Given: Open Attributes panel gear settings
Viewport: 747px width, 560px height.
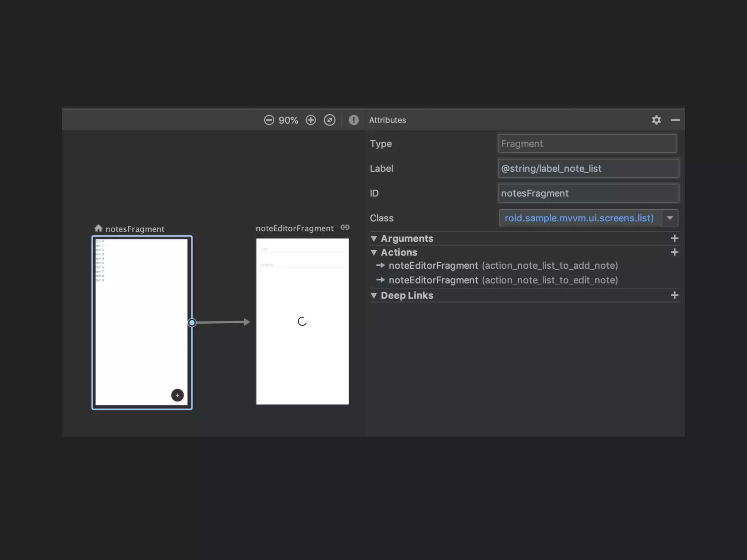Looking at the screenshot, I should tap(656, 120).
